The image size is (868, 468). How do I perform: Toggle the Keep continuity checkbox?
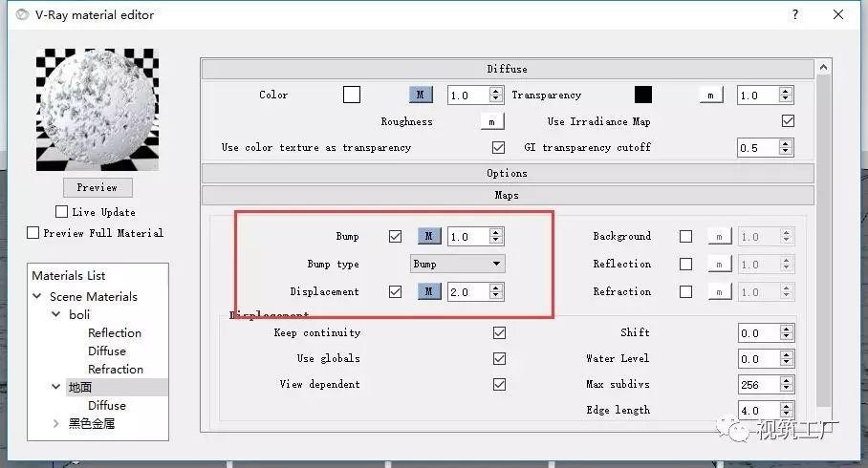[499, 332]
